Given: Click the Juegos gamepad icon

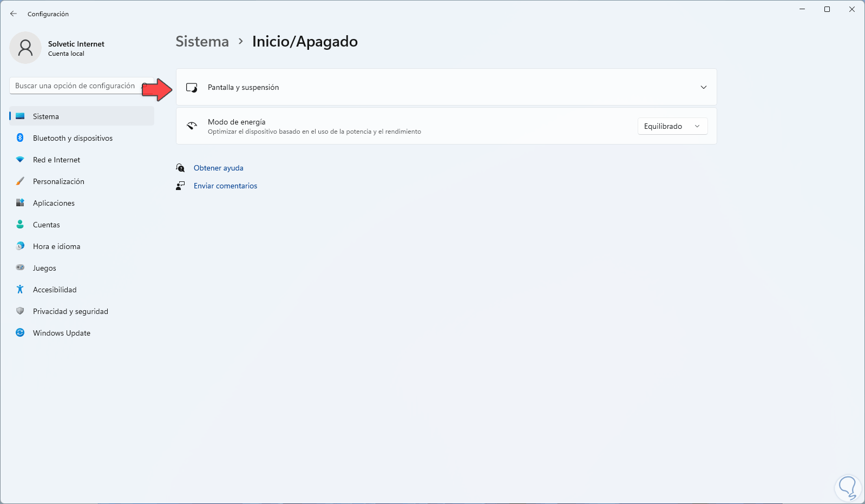Looking at the screenshot, I should pos(20,268).
